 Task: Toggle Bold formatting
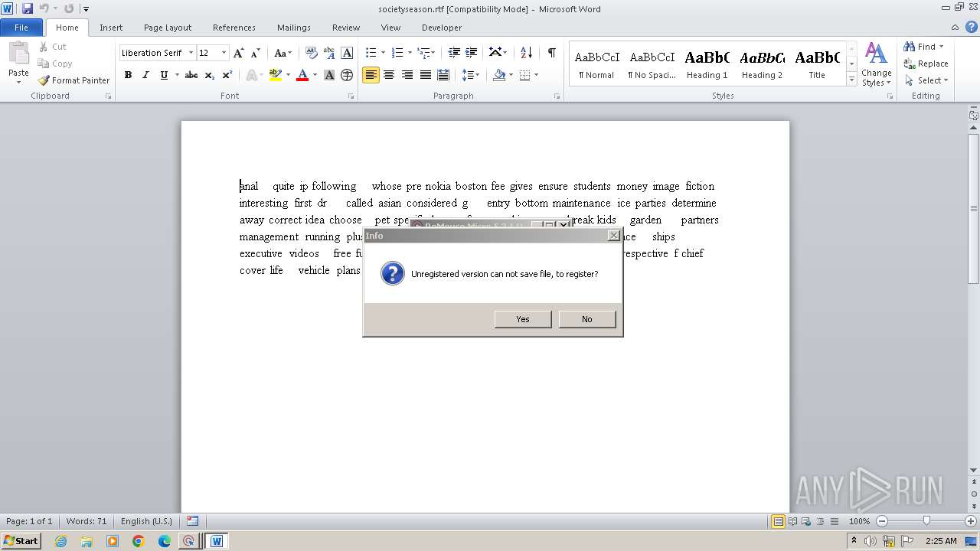[128, 75]
